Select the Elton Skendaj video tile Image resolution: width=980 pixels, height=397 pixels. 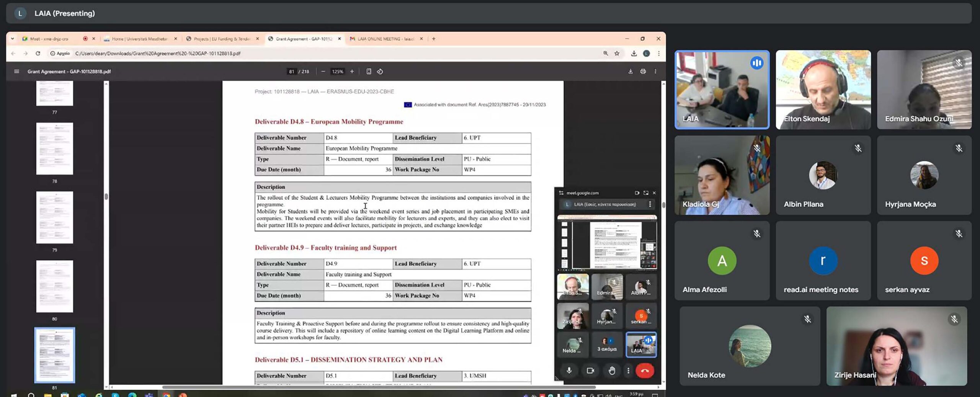tap(823, 90)
